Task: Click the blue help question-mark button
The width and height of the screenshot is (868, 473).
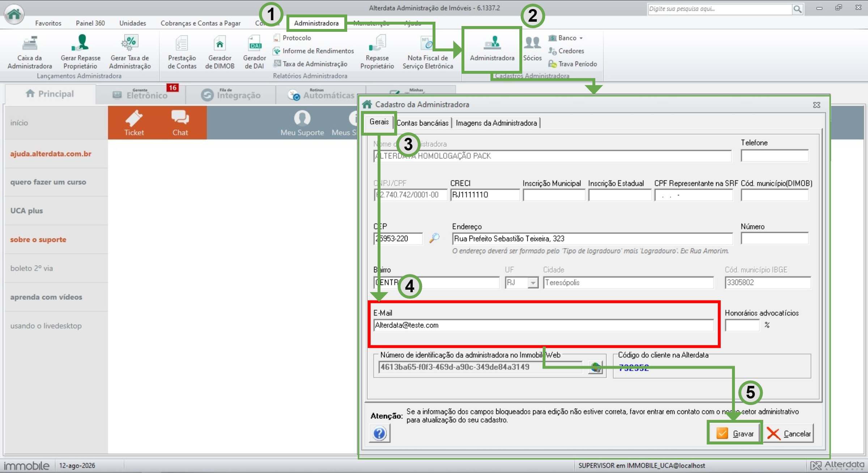Action: [379, 433]
